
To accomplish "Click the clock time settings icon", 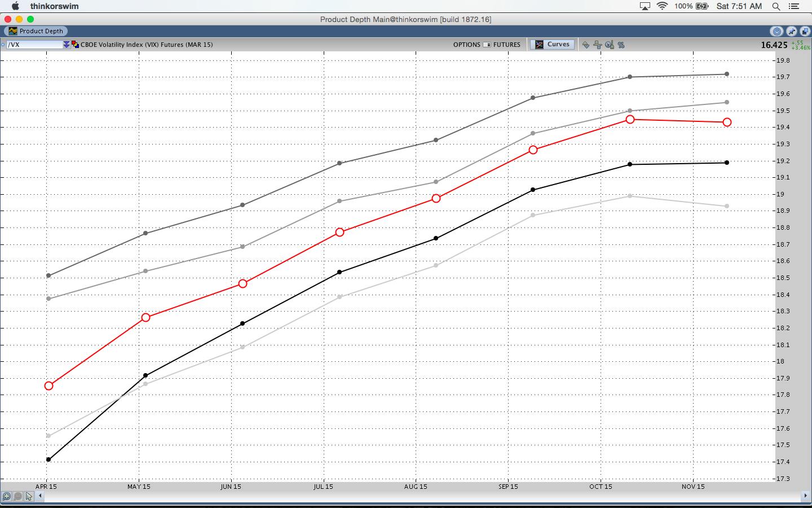I will tap(610, 45).
